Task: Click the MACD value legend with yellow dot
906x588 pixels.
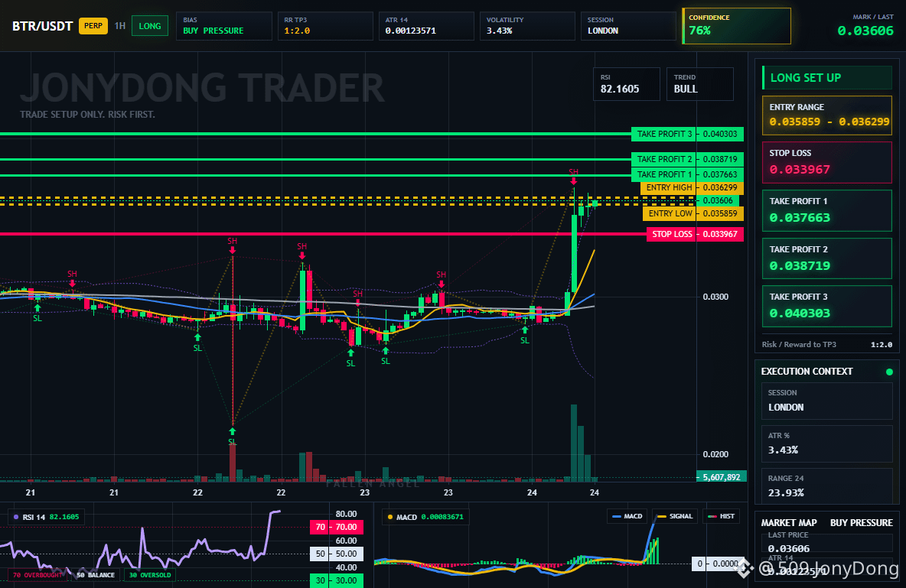Action: click(x=425, y=517)
